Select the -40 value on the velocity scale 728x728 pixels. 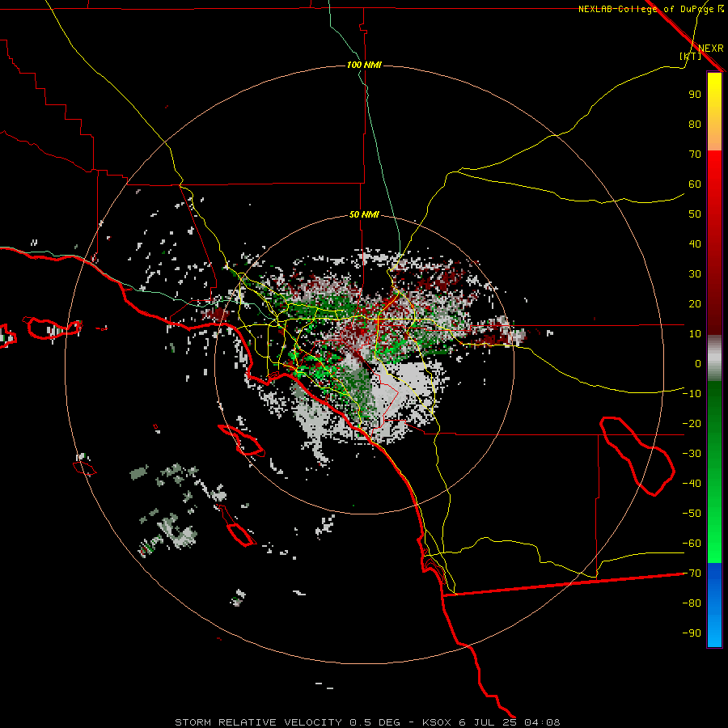[x=692, y=484]
